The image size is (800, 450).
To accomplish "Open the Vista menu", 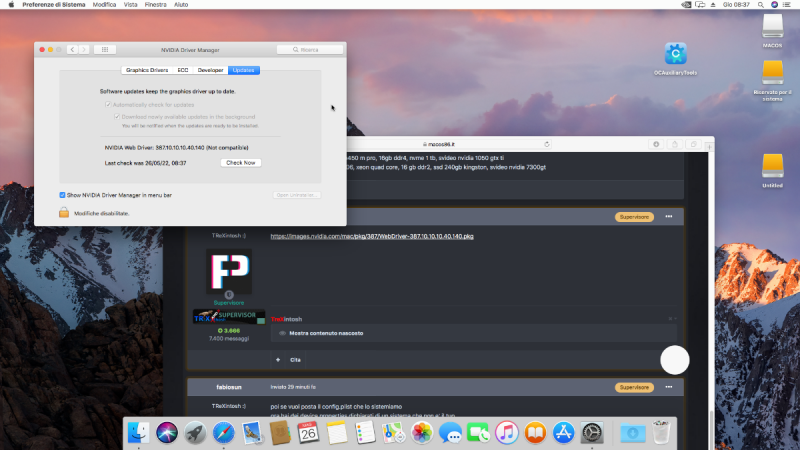I will pyautogui.click(x=131, y=5).
